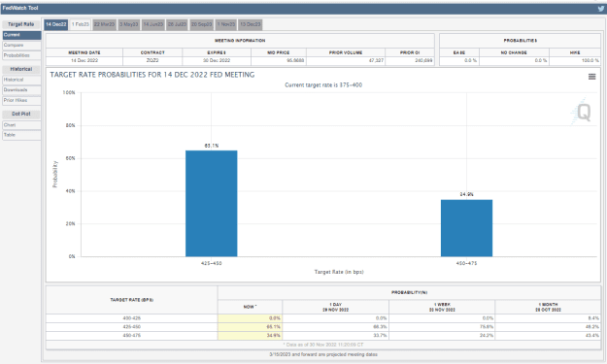The height and width of the screenshot is (364, 607).
Task: Select the 14 Dec22 meeting tab
Action: [x=56, y=24]
